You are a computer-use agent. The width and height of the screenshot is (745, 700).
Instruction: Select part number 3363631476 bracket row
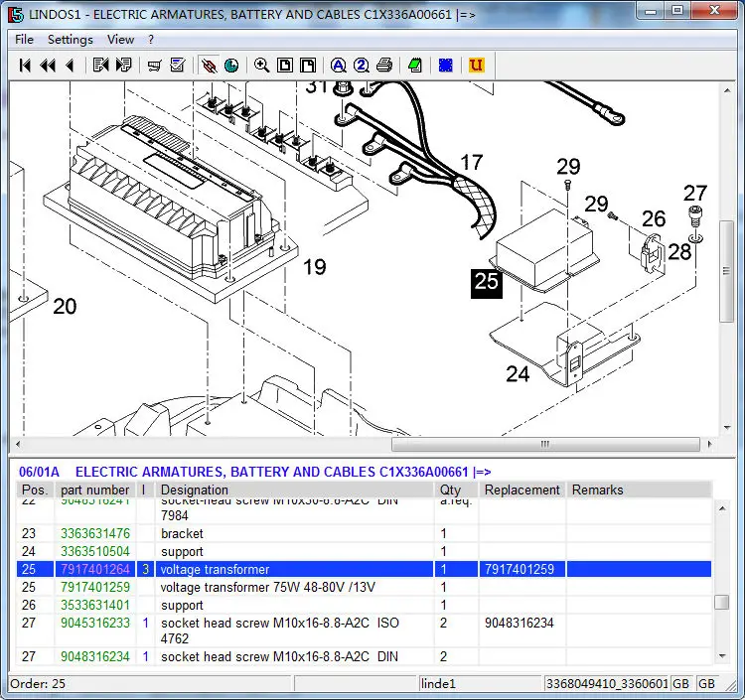[364, 534]
